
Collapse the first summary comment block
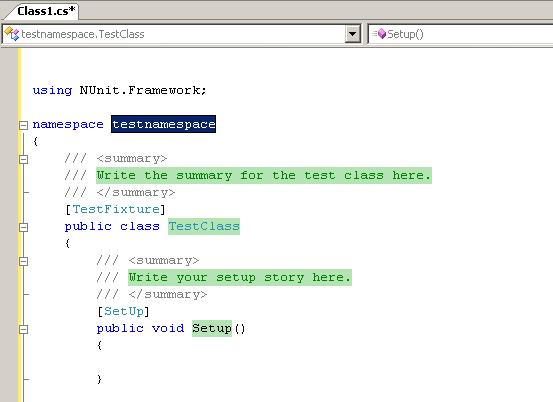tap(23, 159)
